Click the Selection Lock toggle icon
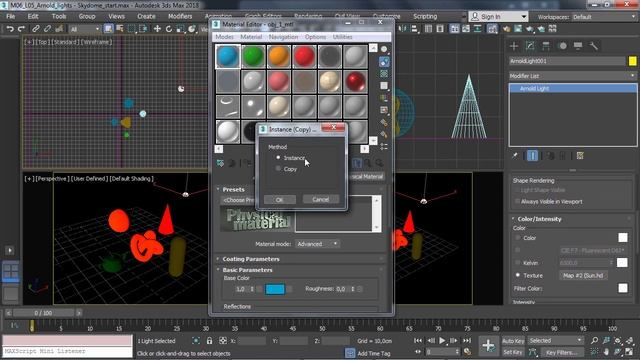Image resolution: width=640 pixels, height=360 pixels. [209, 340]
